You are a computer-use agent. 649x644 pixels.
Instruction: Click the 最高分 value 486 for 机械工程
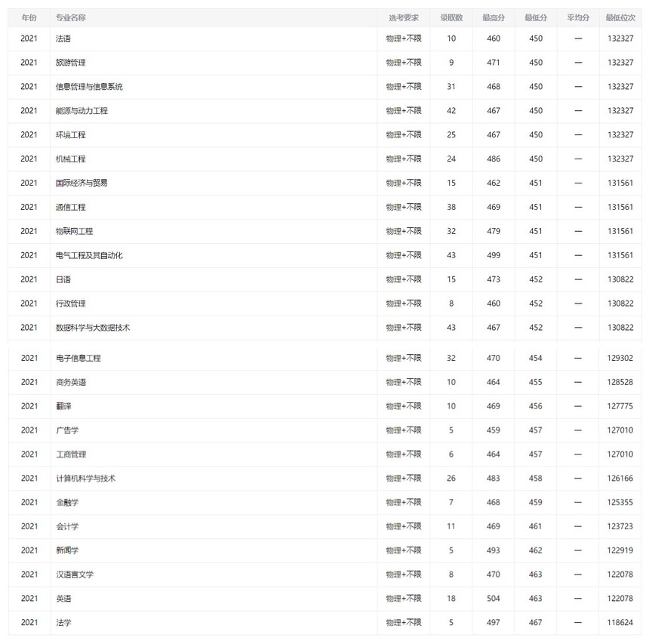[494, 159]
